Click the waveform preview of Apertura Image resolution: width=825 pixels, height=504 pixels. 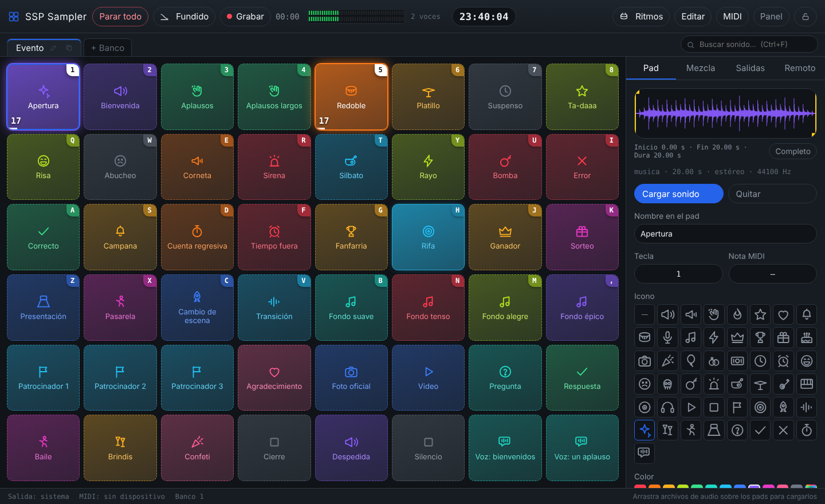coord(725,113)
